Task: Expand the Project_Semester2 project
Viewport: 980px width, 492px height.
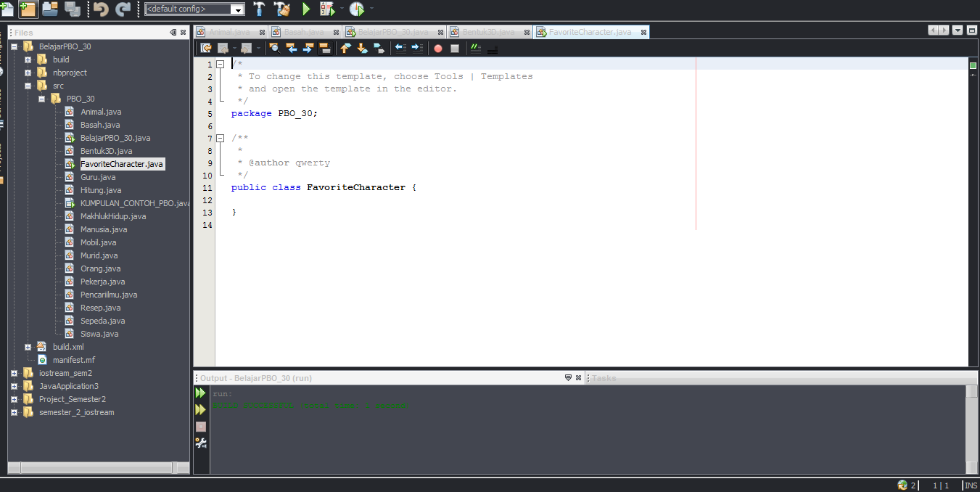Action: tap(14, 399)
